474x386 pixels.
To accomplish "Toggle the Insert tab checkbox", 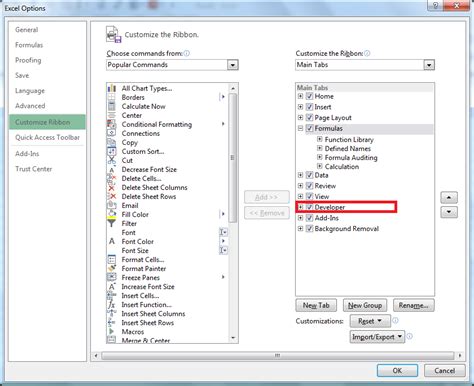I will [309, 107].
